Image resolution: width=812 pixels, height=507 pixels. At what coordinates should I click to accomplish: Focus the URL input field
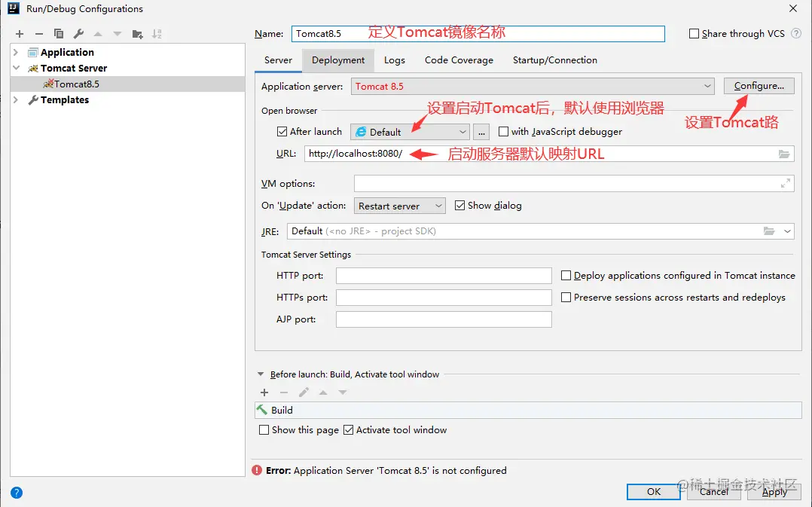point(549,154)
